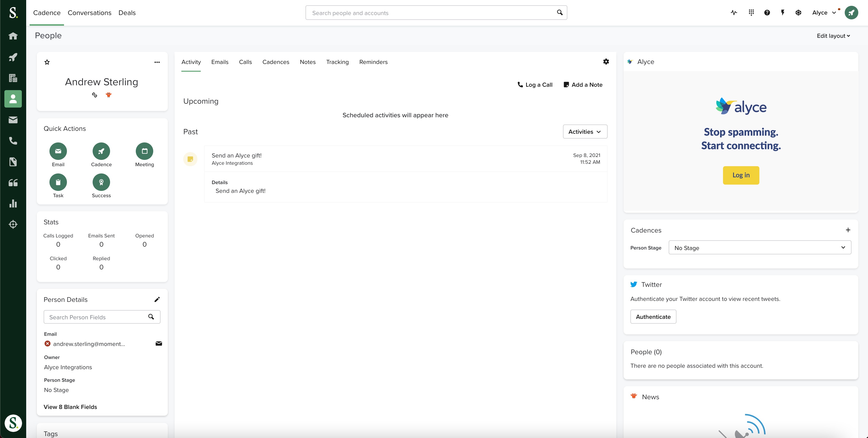Mark Success from quick actions
This screenshot has height=438, width=868.
[x=101, y=182]
